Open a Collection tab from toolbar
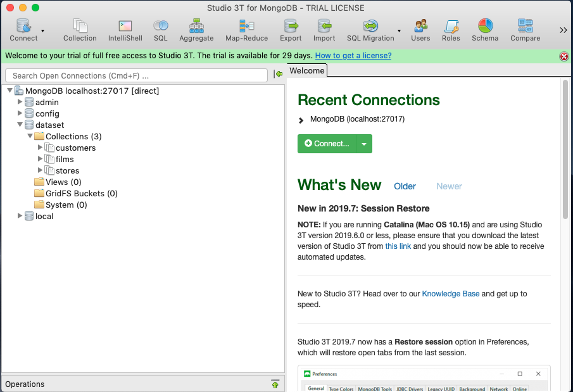This screenshot has height=392, width=573. click(x=80, y=30)
